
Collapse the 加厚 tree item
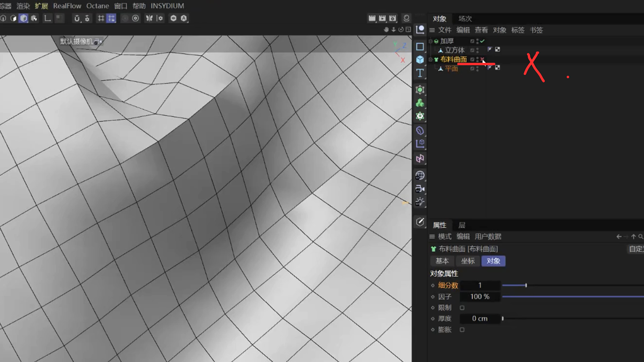point(430,41)
